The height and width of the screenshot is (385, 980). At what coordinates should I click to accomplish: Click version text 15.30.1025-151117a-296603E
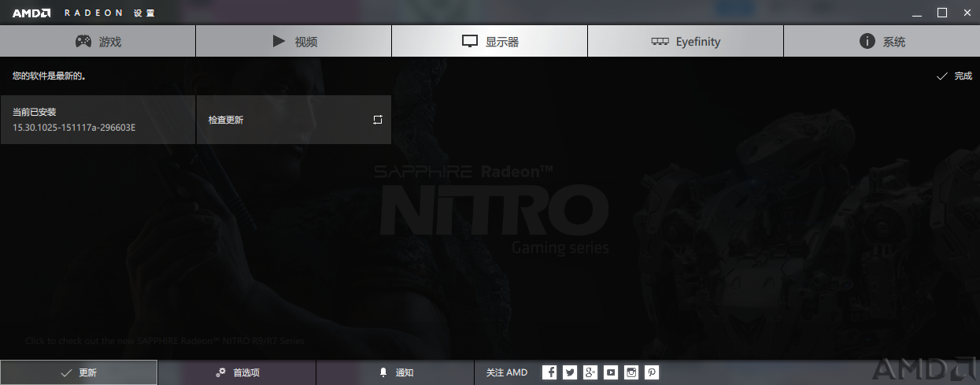pos(74,128)
